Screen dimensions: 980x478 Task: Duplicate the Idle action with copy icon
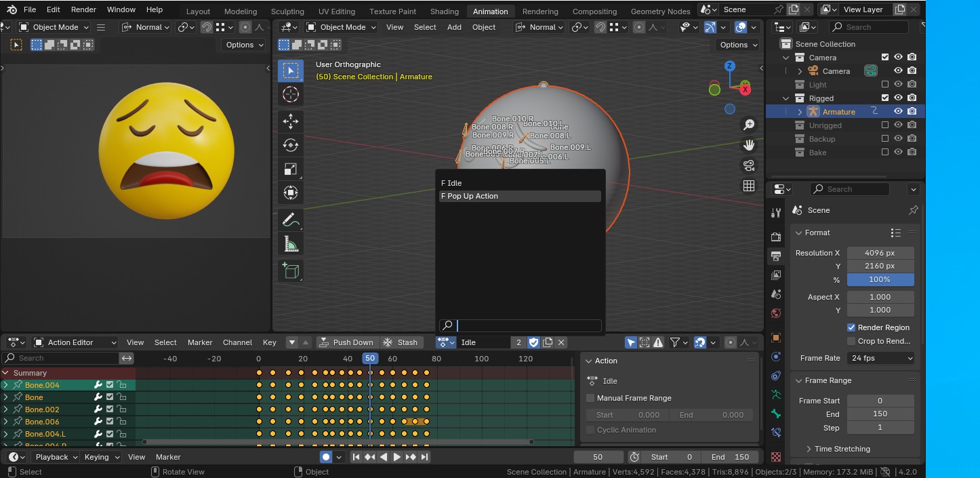click(548, 342)
